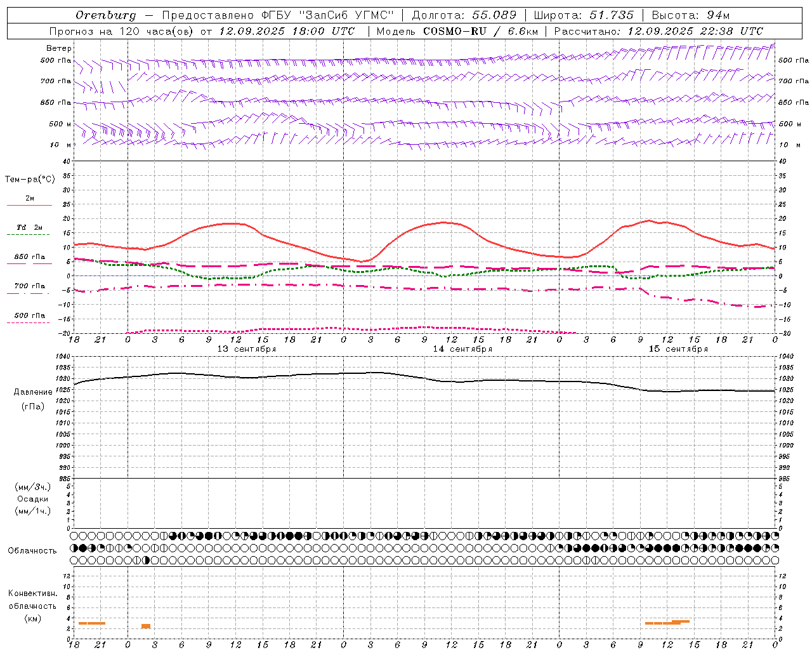812x650 pixels.
Task: Click the 500 гПа label in the temperature legend
Action: (x=29, y=315)
